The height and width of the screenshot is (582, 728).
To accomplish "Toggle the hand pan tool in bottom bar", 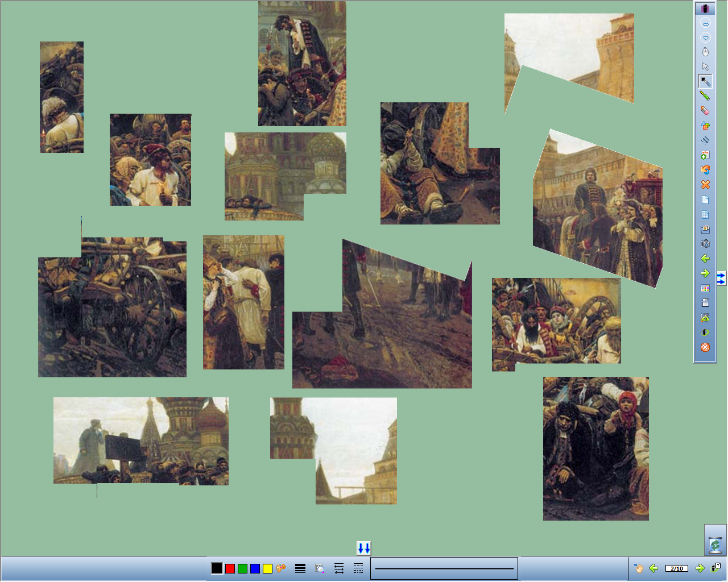I will (x=639, y=568).
